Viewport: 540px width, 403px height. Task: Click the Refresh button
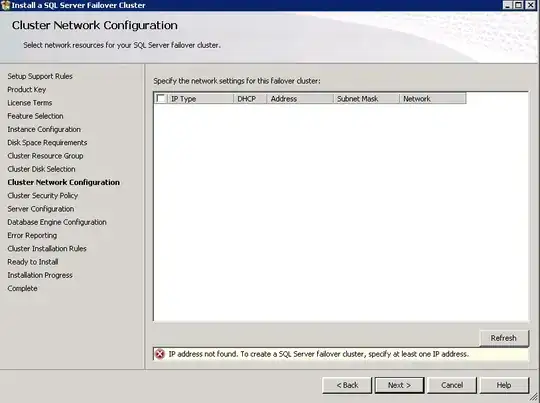point(504,338)
